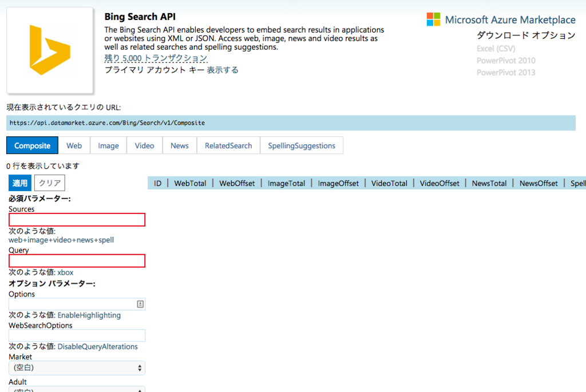Click the 適用 apply button
Viewport: 586px width, 392px height.
point(20,183)
